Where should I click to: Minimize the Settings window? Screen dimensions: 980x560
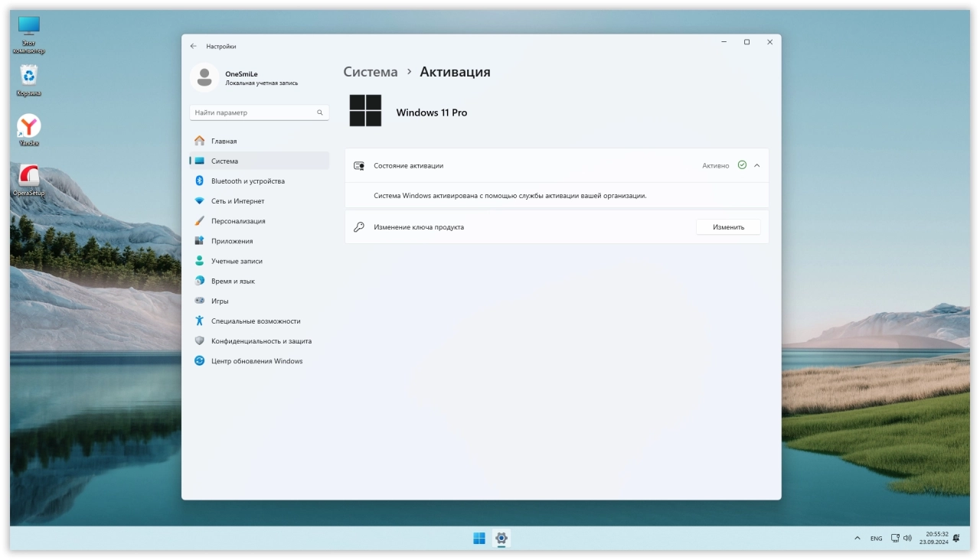click(724, 42)
